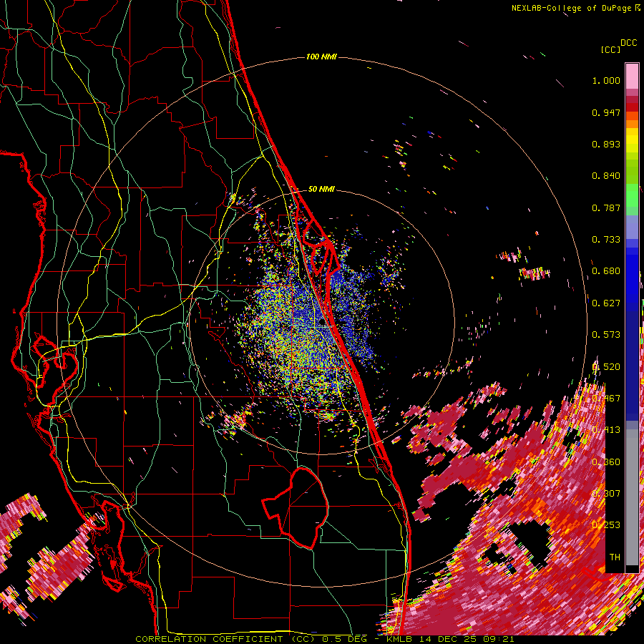This screenshot has height=644, width=644.
Task: Click the 0.627 scale value
Action: pyautogui.click(x=606, y=303)
